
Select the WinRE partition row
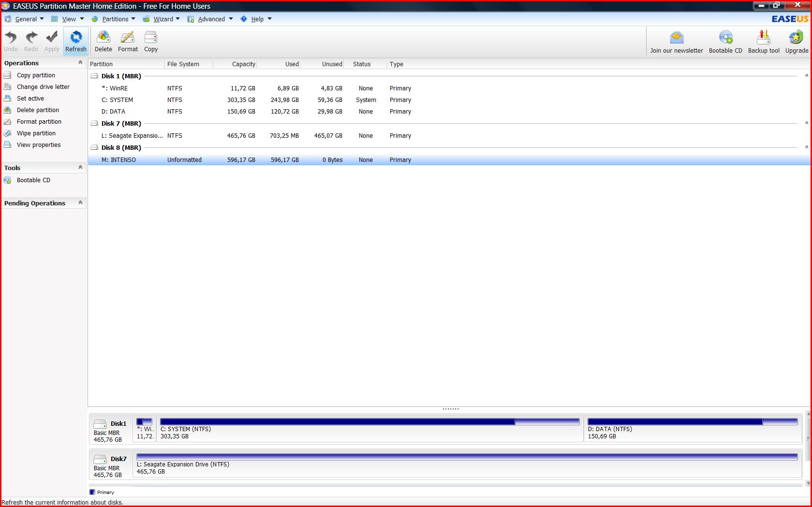click(449, 88)
